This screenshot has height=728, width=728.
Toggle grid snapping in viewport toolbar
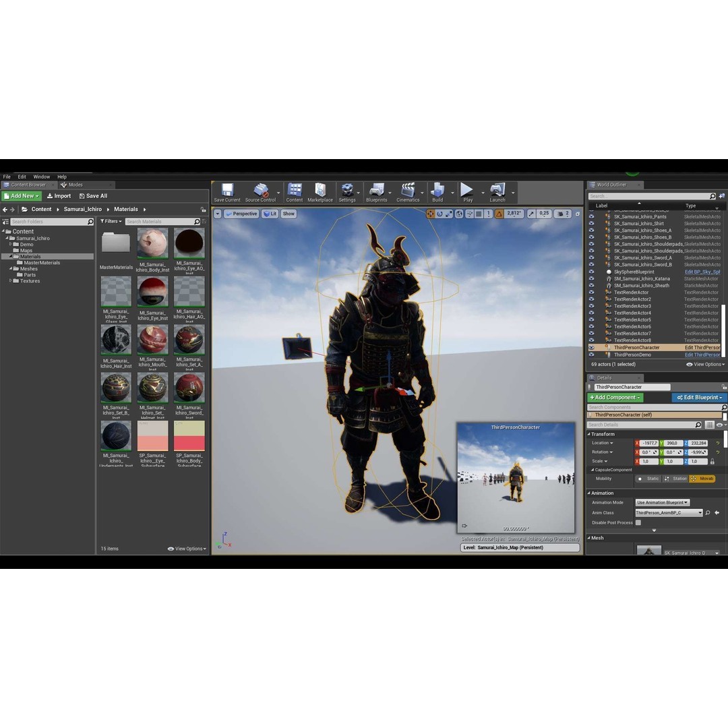[x=479, y=214]
